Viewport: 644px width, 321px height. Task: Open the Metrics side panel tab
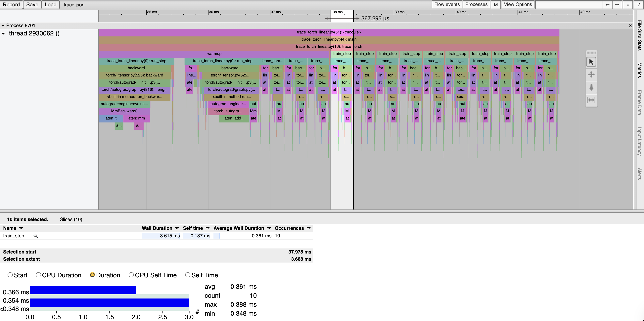pyautogui.click(x=639, y=70)
